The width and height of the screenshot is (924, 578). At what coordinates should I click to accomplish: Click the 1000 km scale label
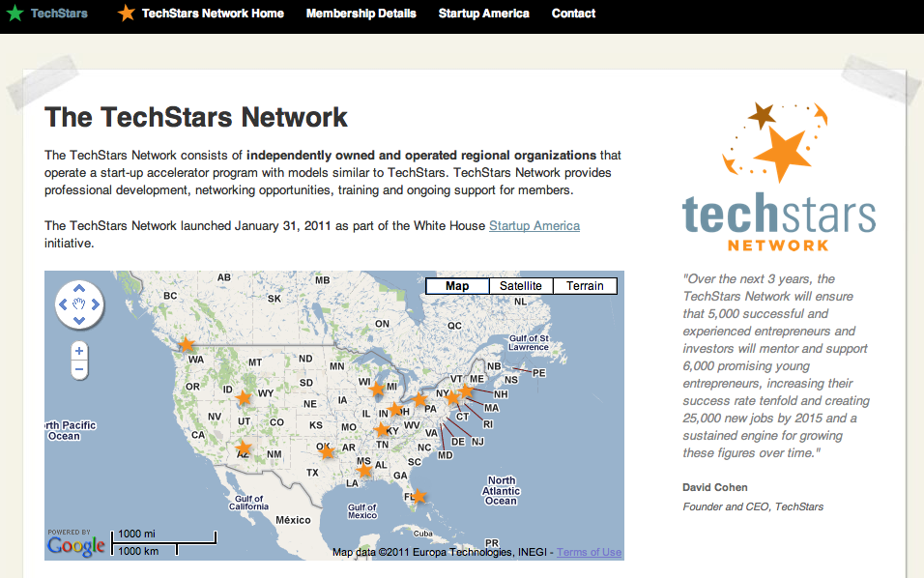coord(138,551)
